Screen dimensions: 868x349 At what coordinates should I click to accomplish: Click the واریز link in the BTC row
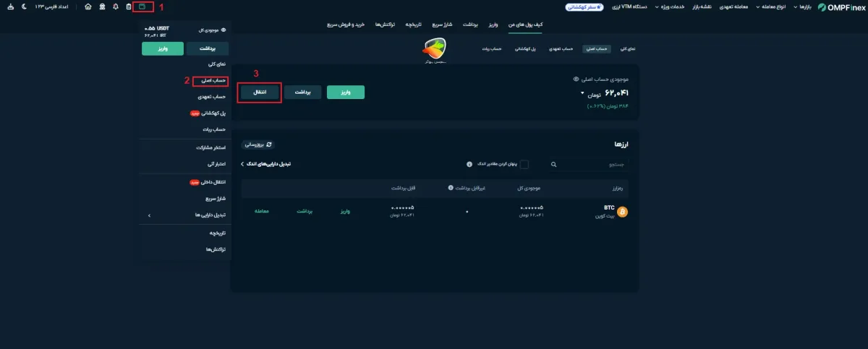(344, 211)
